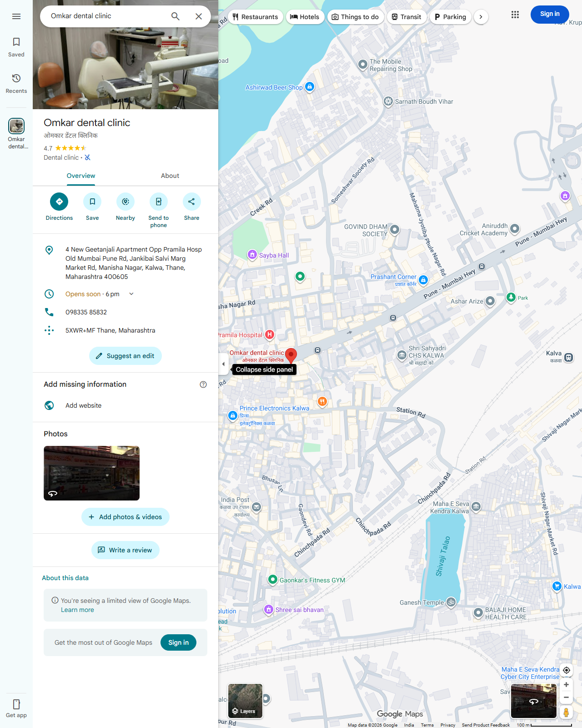Select Ganesh Temple marker
This screenshot has width=582, height=728.
click(451, 602)
